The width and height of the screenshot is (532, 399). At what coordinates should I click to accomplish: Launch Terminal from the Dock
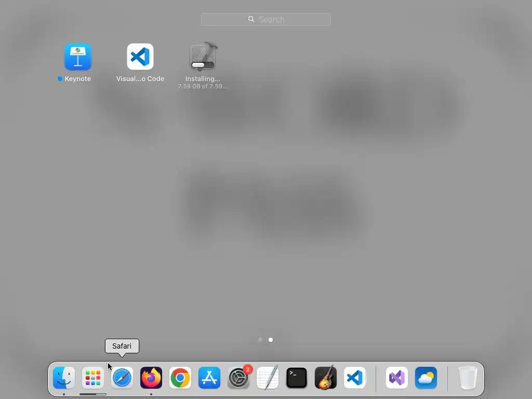(x=297, y=378)
